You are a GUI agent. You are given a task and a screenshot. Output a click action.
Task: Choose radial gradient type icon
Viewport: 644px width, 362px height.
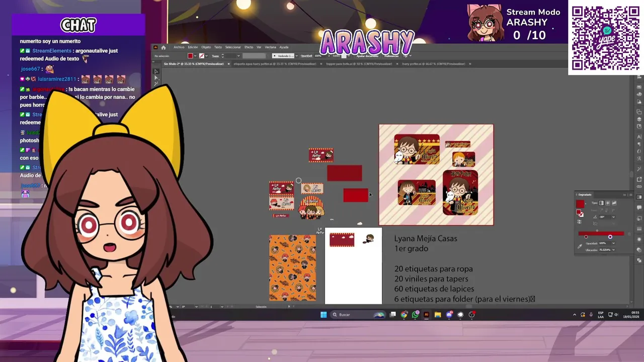click(608, 203)
